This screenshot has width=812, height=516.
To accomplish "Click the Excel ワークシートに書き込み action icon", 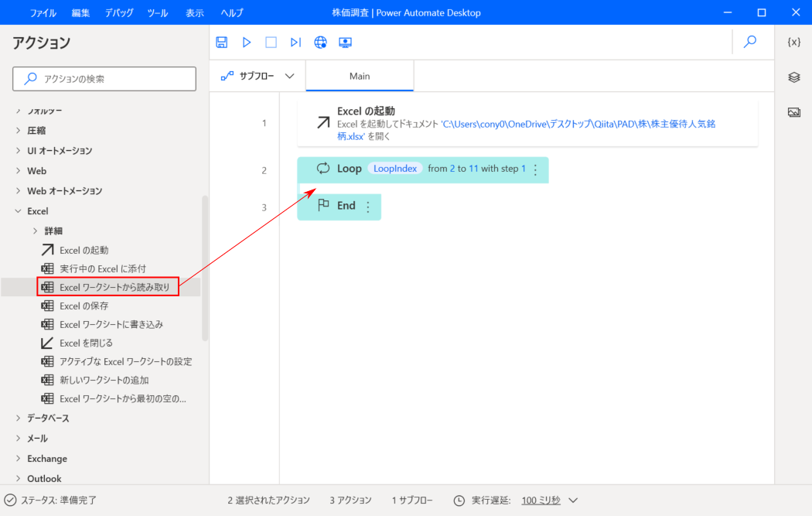I will 47,324.
